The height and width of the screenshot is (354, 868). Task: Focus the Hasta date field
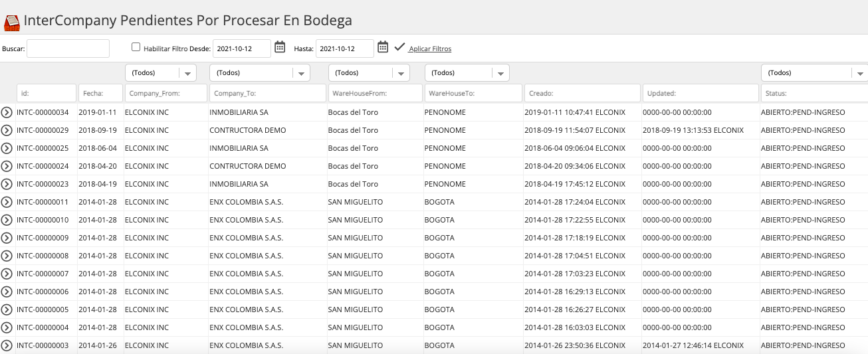click(345, 48)
